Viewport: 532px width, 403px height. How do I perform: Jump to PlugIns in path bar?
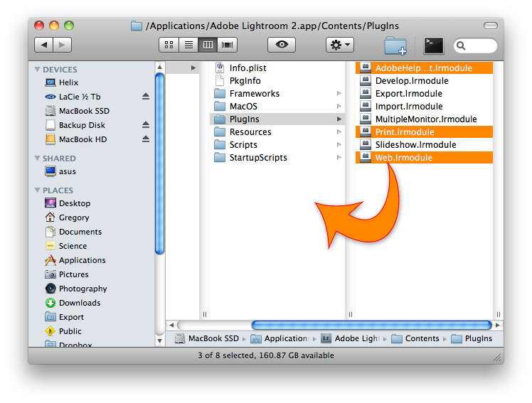tap(472, 338)
